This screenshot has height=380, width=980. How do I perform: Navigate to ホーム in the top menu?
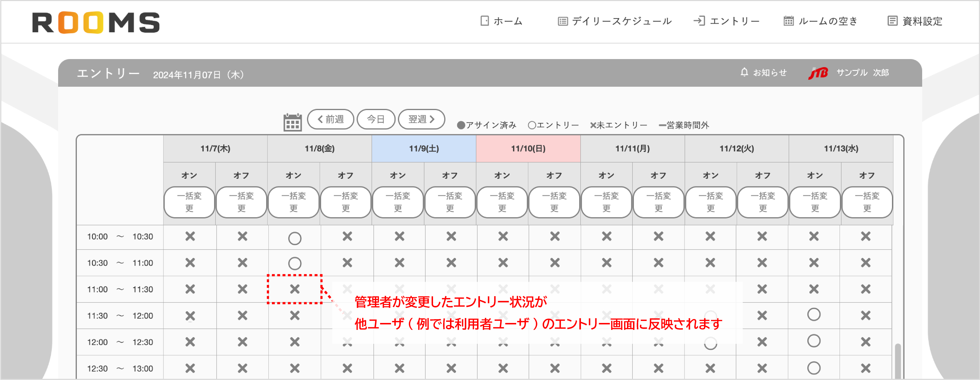pyautogui.click(x=506, y=21)
